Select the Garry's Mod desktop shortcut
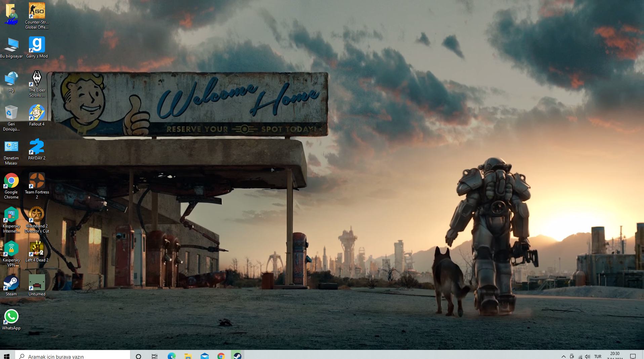Screen dimensions: 644x359 [x=37, y=47]
